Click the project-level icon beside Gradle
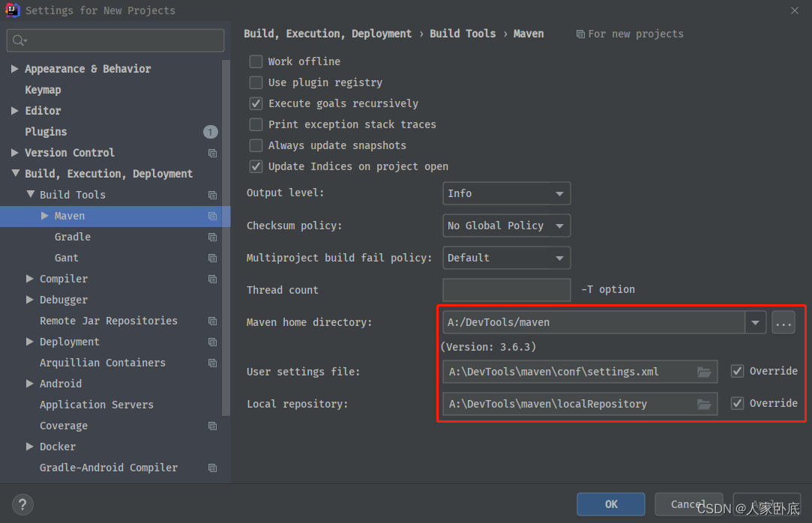 [x=212, y=237]
